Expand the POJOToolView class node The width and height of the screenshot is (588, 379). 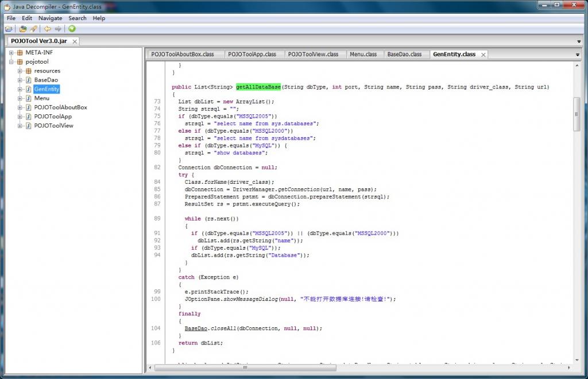(x=20, y=126)
